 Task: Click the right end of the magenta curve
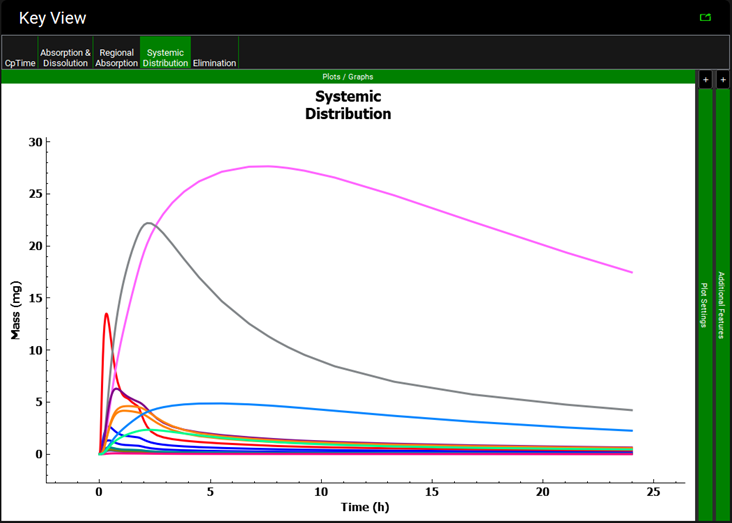pos(631,272)
